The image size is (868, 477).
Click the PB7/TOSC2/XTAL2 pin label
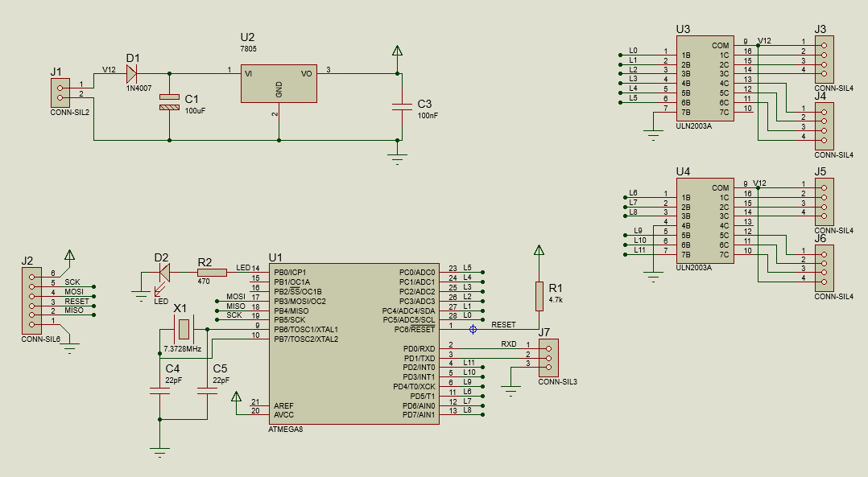306,339
